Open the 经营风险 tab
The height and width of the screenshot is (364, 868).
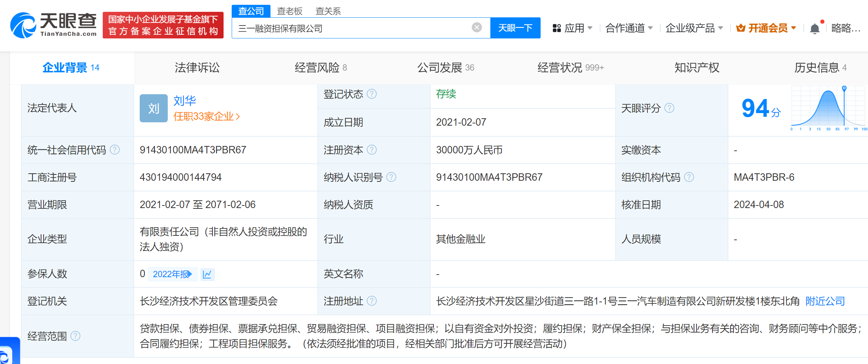click(320, 68)
